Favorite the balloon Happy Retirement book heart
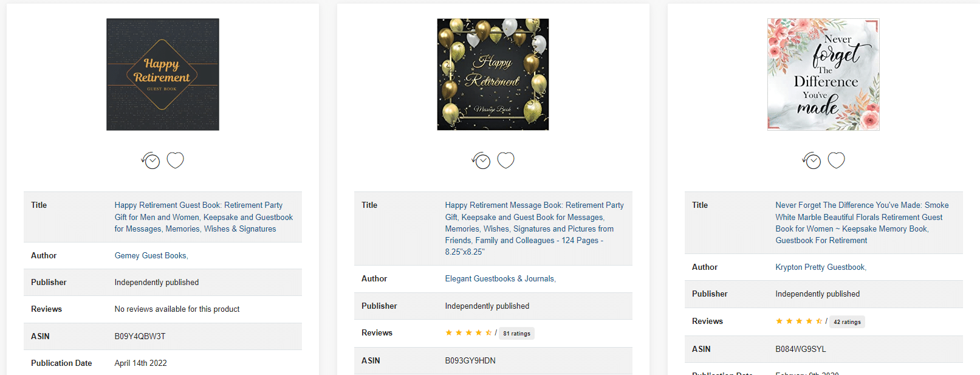 tap(506, 160)
